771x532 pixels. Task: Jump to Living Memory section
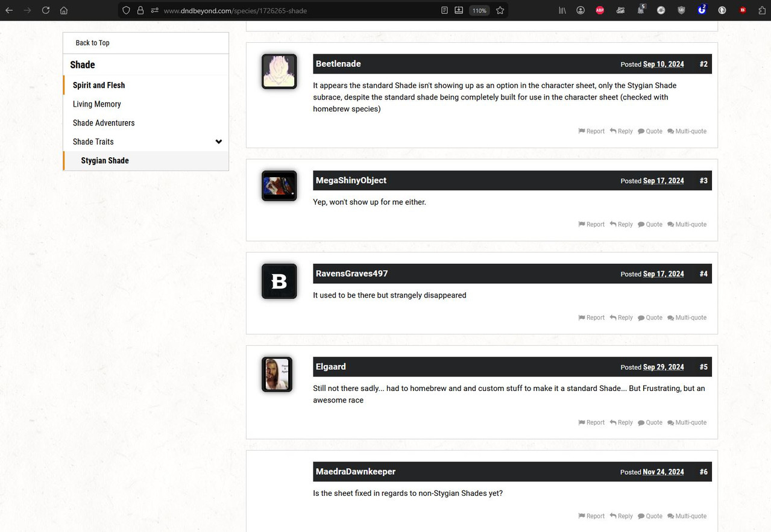tap(97, 104)
